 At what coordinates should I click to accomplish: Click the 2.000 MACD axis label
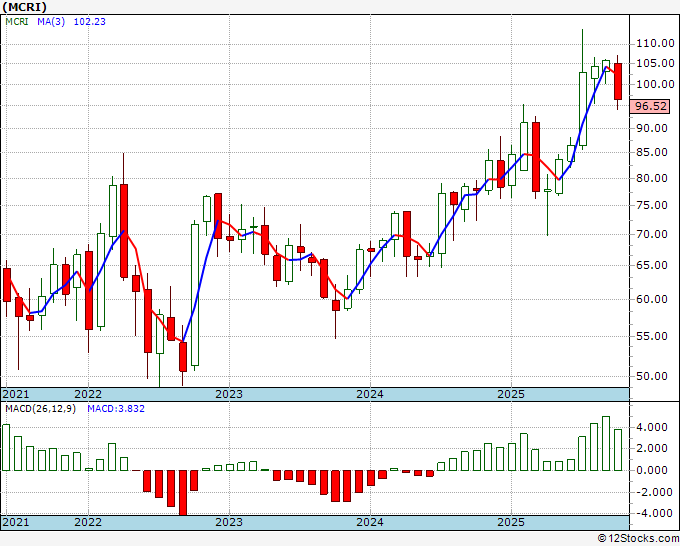pyautogui.click(x=651, y=448)
